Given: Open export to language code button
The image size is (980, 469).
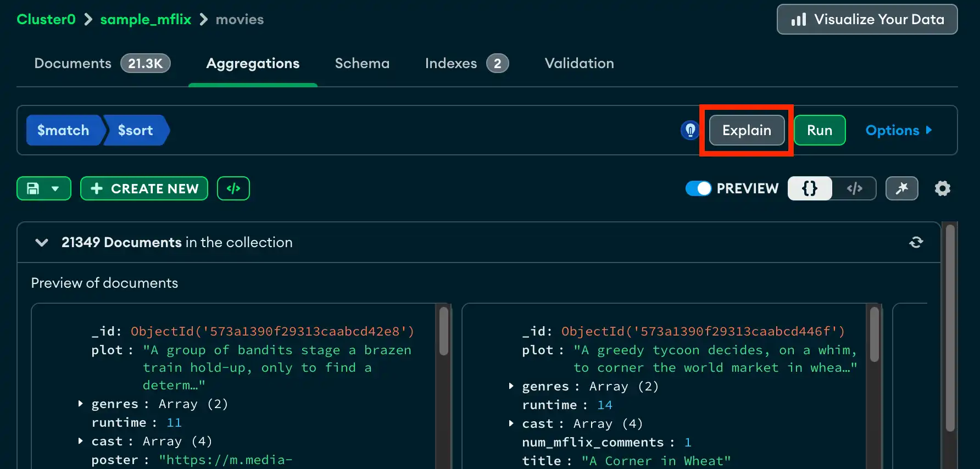Looking at the screenshot, I should click(233, 188).
